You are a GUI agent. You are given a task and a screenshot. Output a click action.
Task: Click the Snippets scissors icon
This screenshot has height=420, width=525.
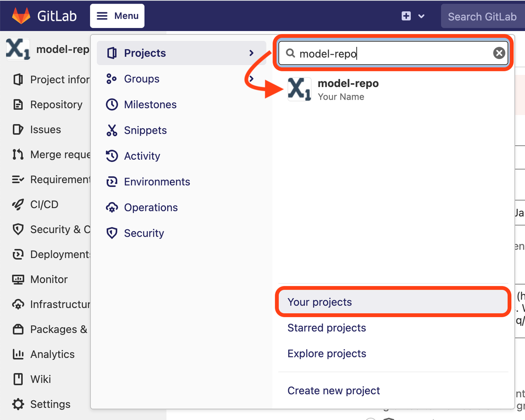pyautogui.click(x=112, y=130)
